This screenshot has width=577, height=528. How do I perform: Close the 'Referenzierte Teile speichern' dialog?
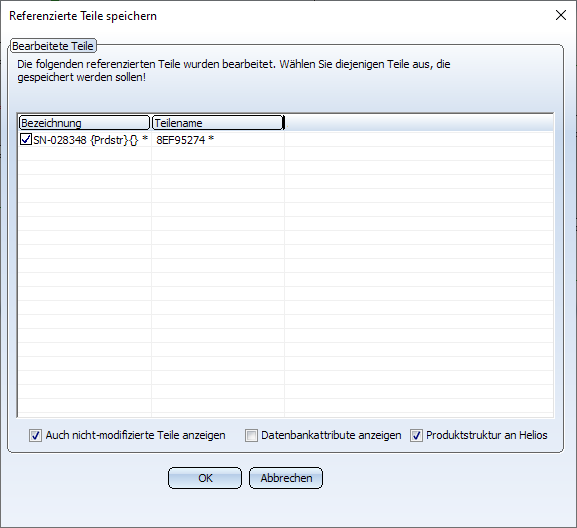(561, 15)
